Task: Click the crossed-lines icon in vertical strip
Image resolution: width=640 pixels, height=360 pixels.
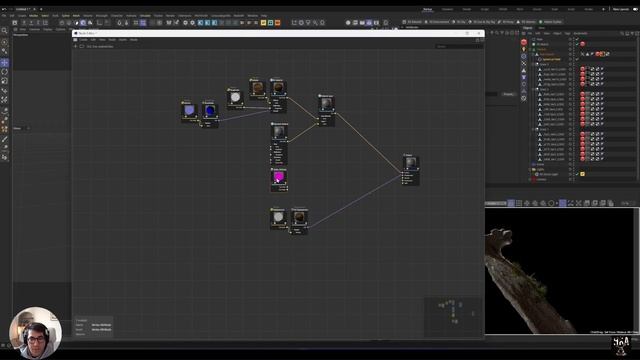Action: pyautogui.click(x=524, y=63)
